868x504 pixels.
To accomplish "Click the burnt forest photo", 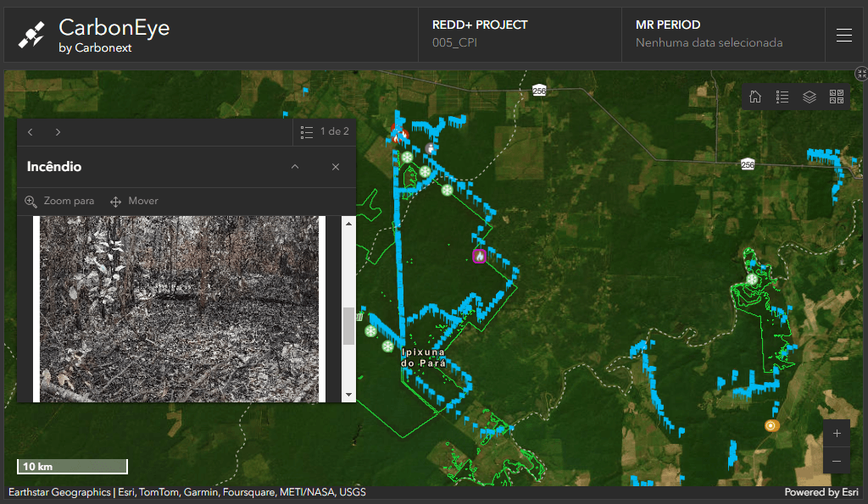I will [x=179, y=308].
